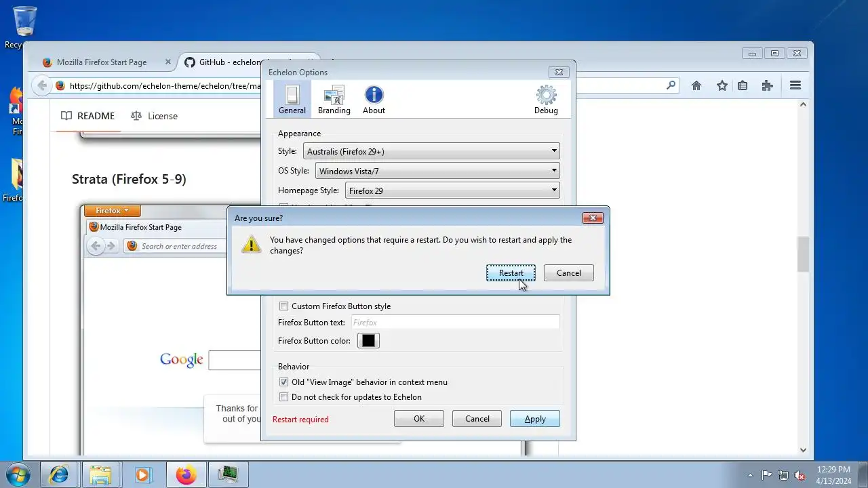Open the Windows Start menu orb
Viewport: 868px width, 488px height.
[19, 474]
